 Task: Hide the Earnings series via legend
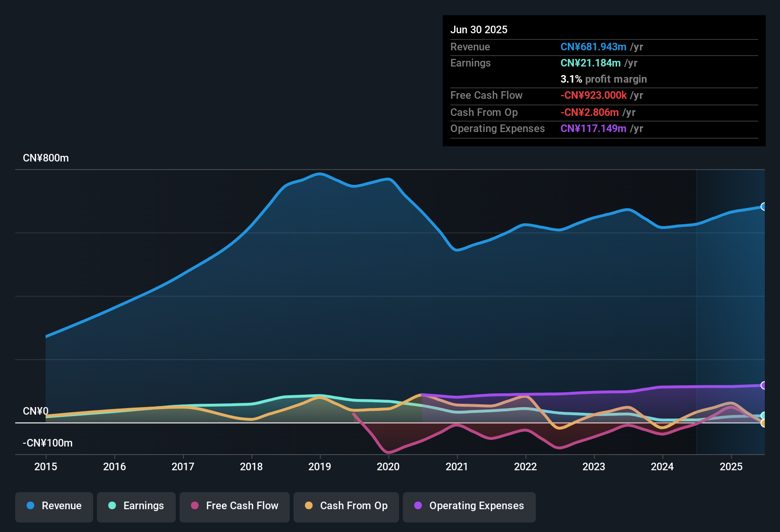coord(136,506)
